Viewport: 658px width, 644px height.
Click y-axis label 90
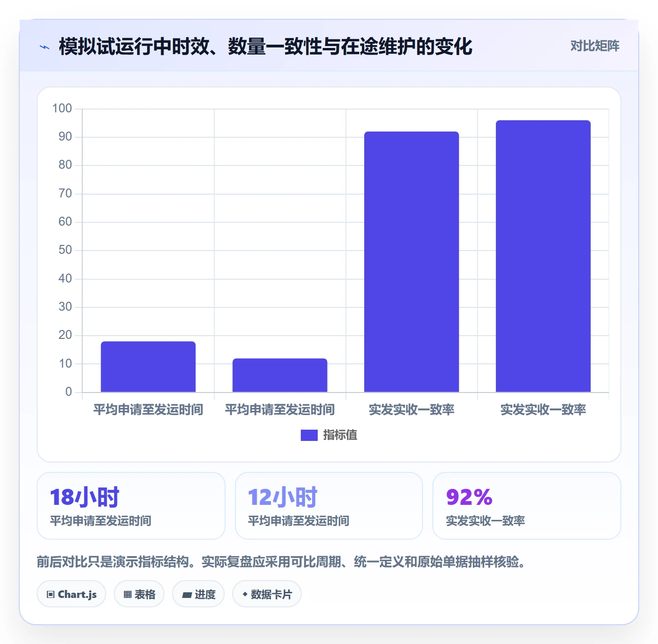(x=65, y=137)
